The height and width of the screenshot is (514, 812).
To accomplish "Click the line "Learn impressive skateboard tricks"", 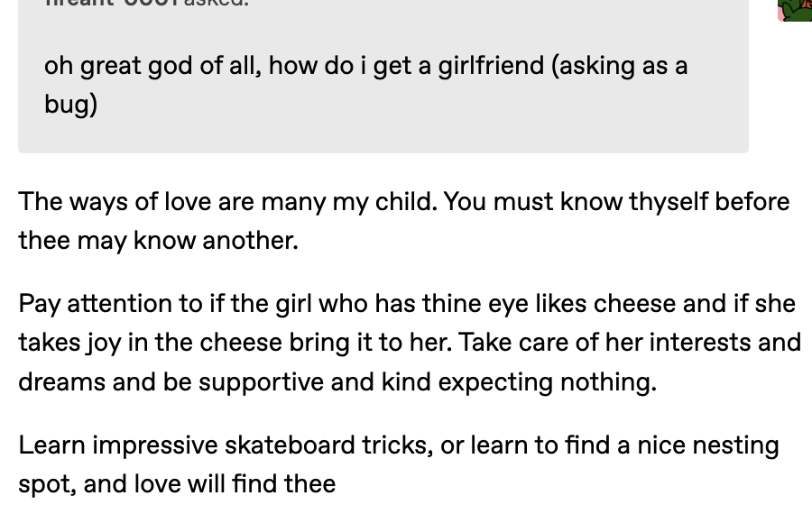I will click(x=399, y=445).
